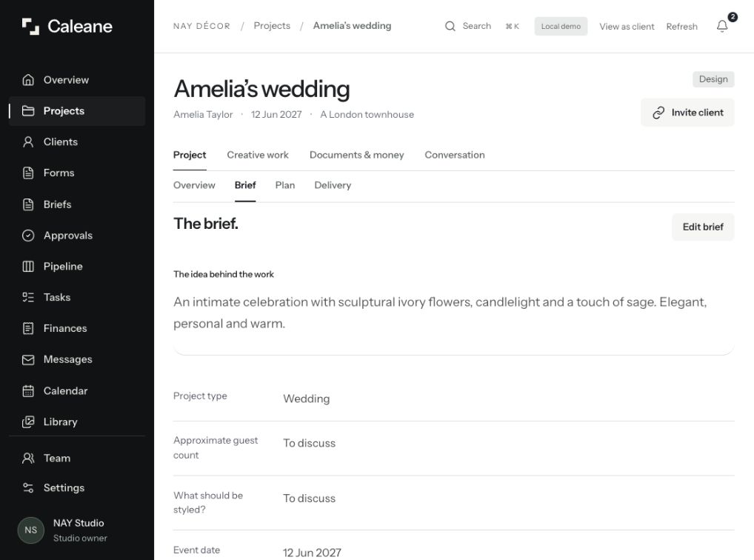The width and height of the screenshot is (754, 560).
Task: Click the Event date value 12 Jun 2027
Action: coord(312,553)
